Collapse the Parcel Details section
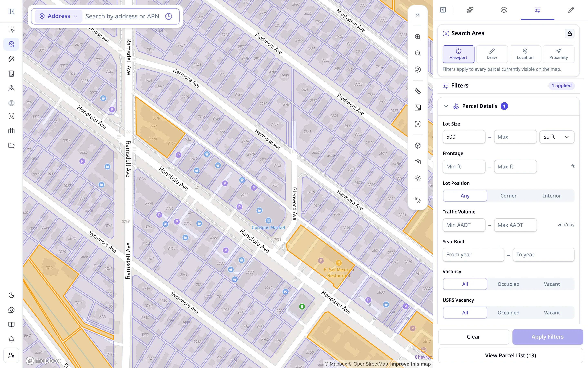 pos(446,106)
